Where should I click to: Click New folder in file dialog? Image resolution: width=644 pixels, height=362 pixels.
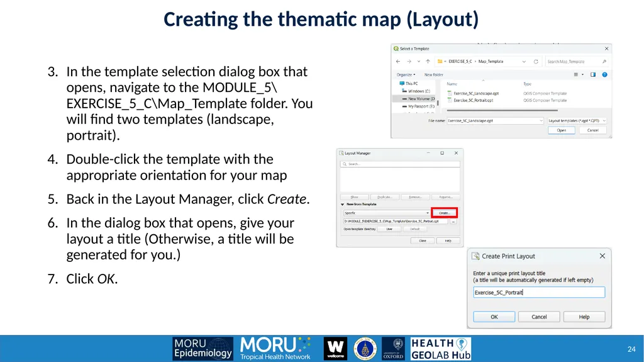coord(434,75)
